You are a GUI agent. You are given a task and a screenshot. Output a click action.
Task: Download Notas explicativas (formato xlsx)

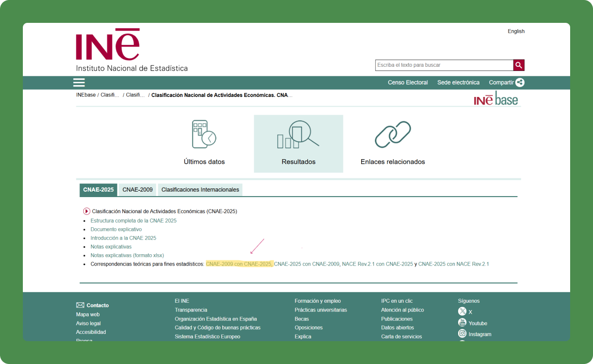pos(127,255)
